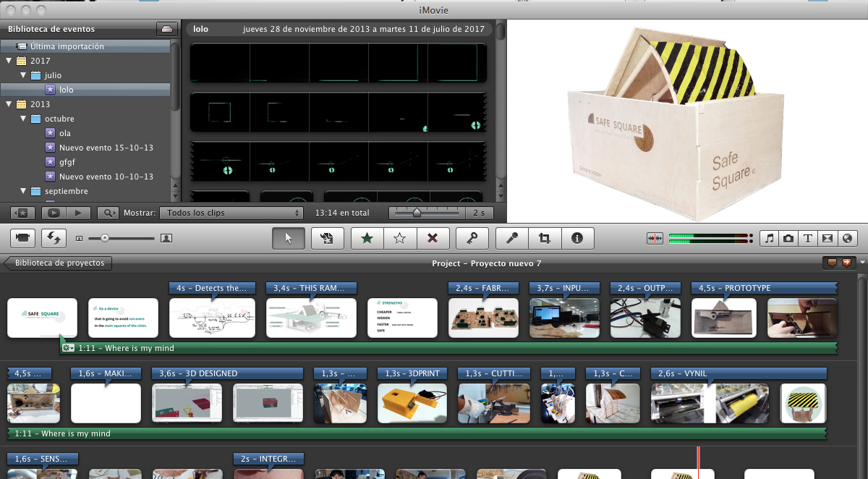
Task: Play the event from beginning
Action: 79,213
